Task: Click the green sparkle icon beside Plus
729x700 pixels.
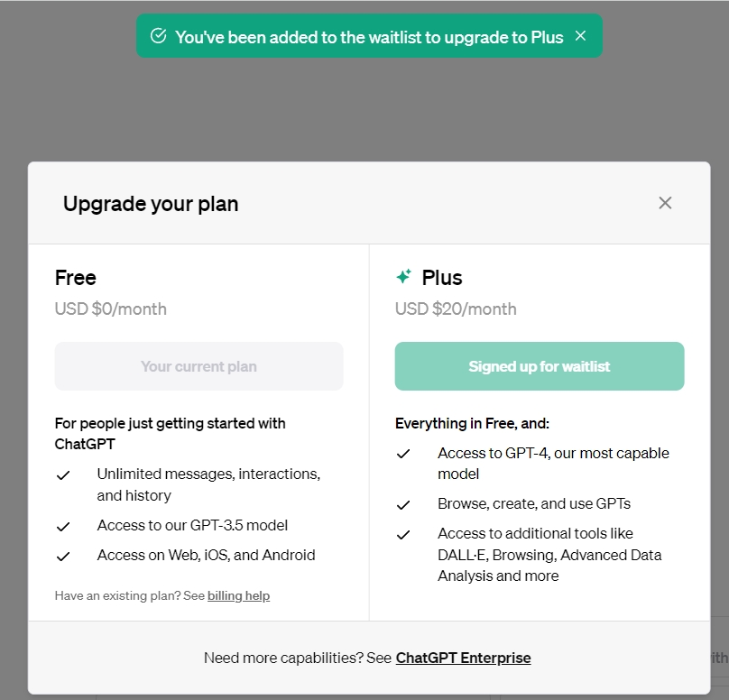Action: coord(403,276)
